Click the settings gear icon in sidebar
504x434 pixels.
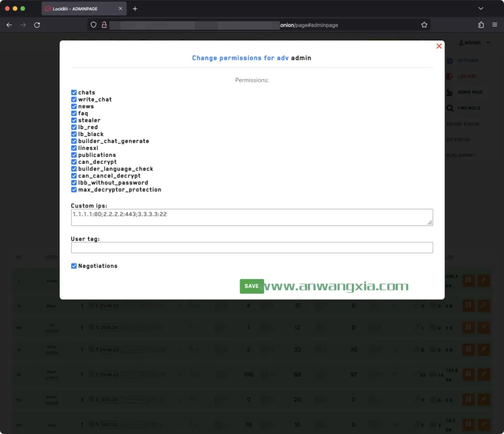pyautogui.click(x=450, y=61)
